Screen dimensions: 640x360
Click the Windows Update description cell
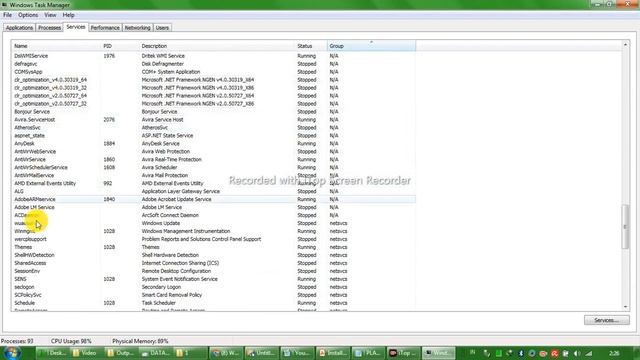pyautogui.click(x=161, y=223)
